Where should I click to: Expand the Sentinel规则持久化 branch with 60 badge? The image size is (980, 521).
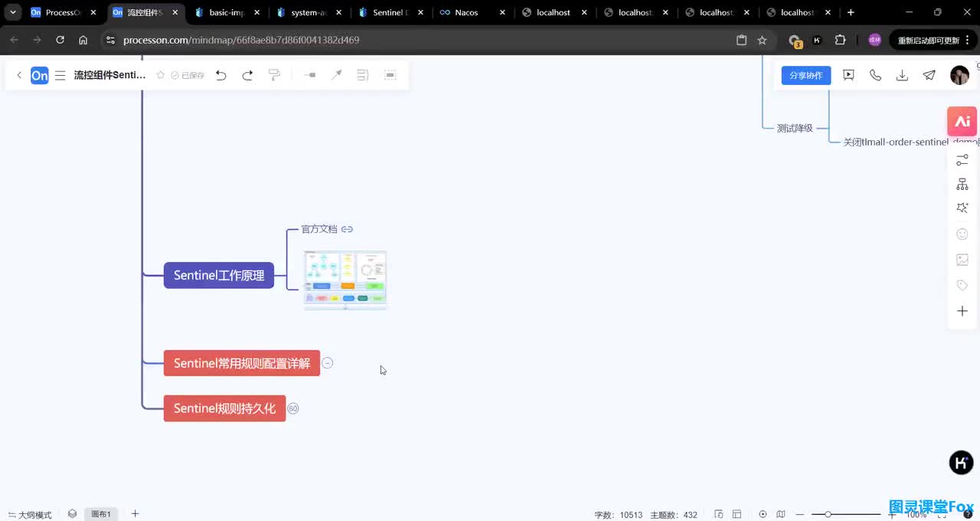click(x=292, y=408)
